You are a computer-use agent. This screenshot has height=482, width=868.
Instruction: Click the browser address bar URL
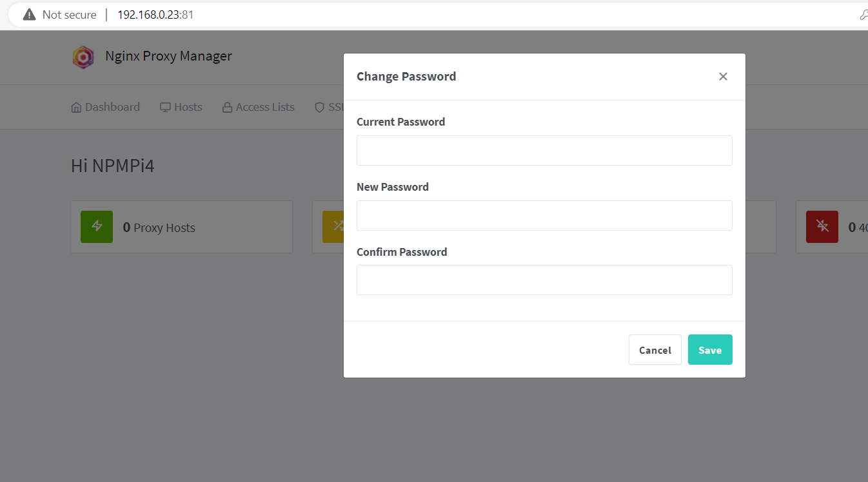click(155, 14)
